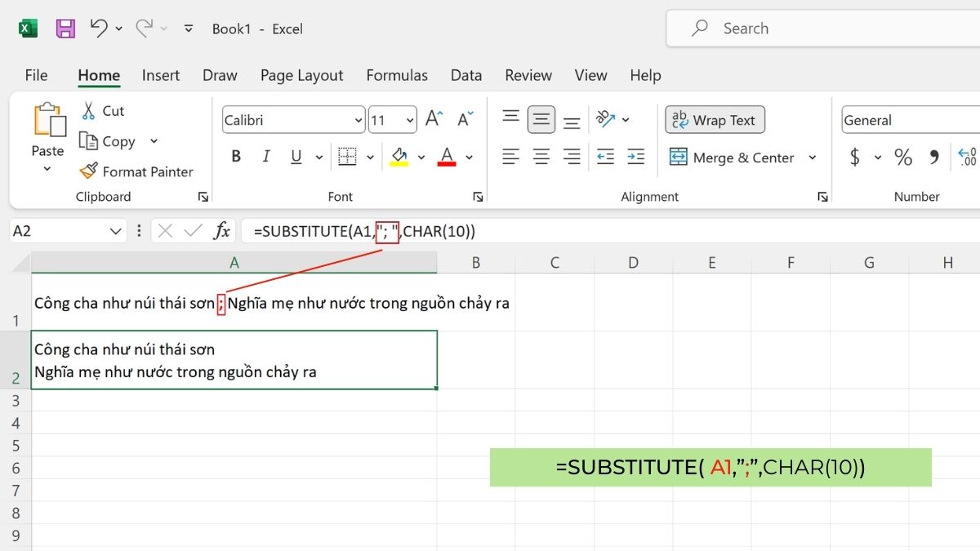This screenshot has height=551, width=980.
Task: Click the Paste clipboard icon
Action: pos(49,120)
